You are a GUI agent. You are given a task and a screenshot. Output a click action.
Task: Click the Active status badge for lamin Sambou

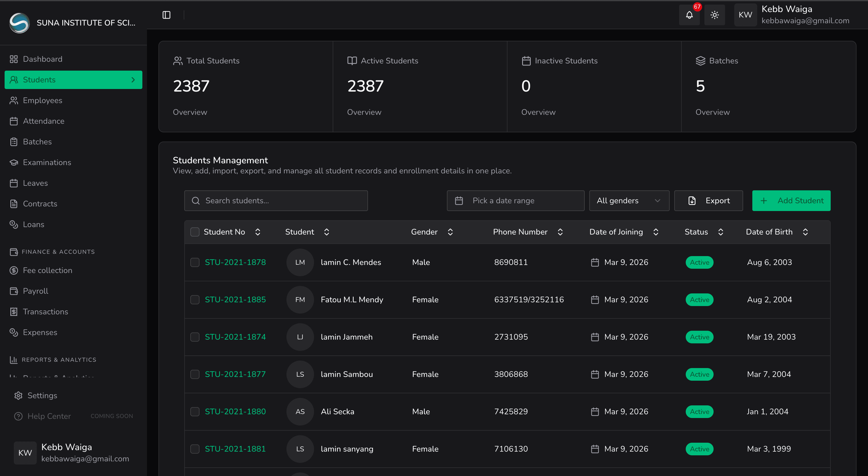[x=699, y=374]
